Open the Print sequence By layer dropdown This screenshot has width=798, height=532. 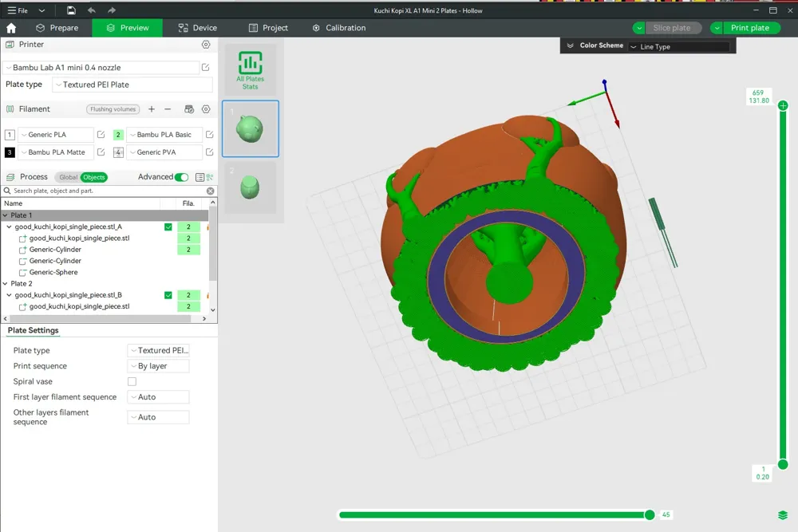158,365
